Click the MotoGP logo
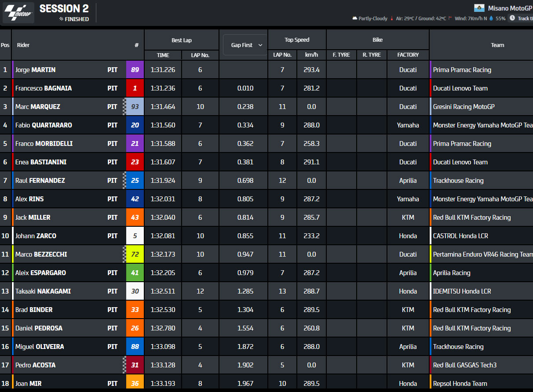The width and height of the screenshot is (533, 392). [x=18, y=12]
